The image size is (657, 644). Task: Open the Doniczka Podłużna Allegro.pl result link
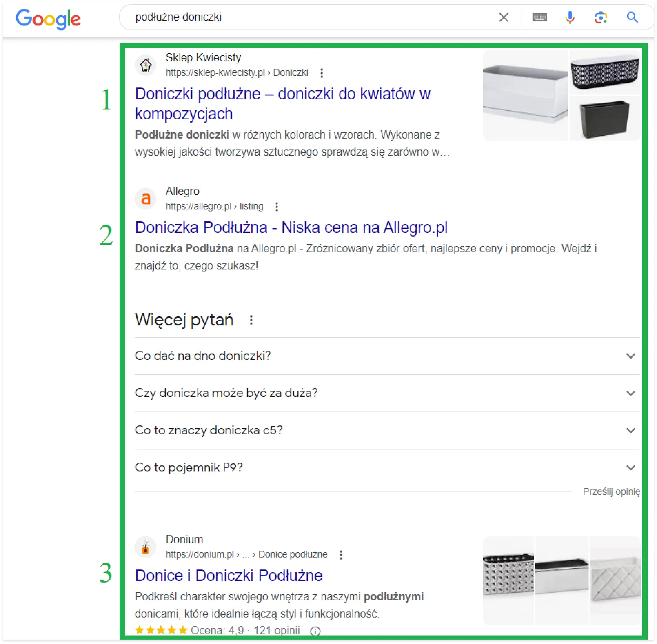[x=291, y=227]
